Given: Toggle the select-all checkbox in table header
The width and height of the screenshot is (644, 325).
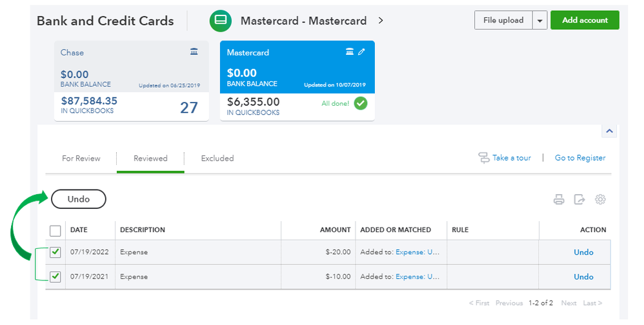Looking at the screenshot, I should click(55, 230).
